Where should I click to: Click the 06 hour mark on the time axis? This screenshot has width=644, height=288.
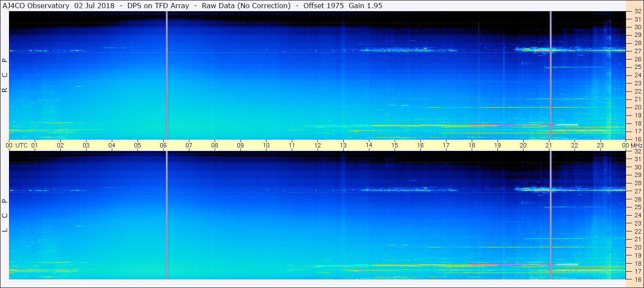[x=163, y=145]
